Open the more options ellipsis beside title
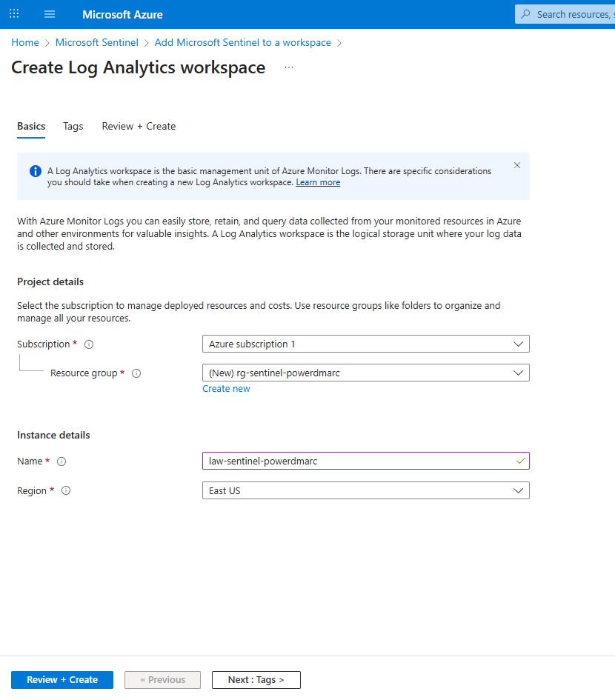Screen dimensions: 615x700 tap(289, 67)
